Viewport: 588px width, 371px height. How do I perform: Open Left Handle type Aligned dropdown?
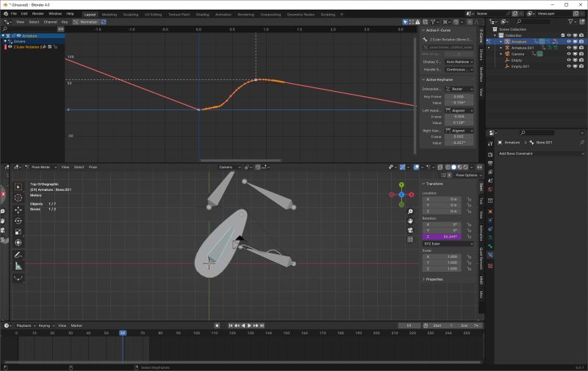click(459, 110)
